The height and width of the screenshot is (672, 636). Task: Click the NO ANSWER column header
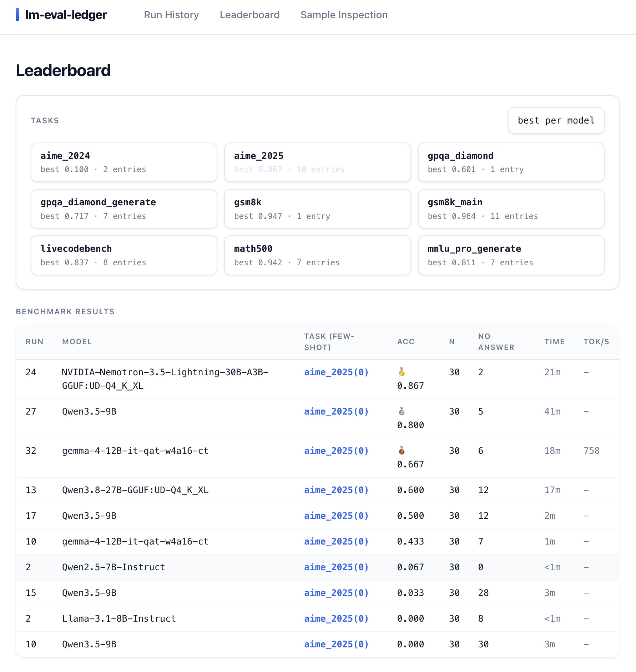point(496,342)
